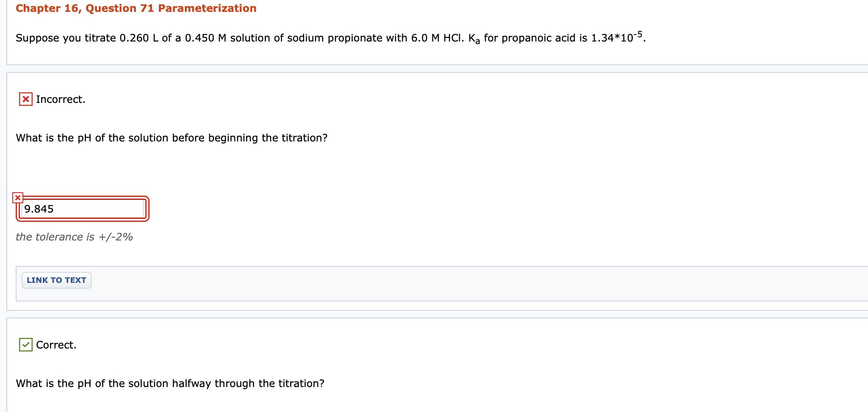The height and width of the screenshot is (412, 868).
Task: Click the tolerance is +/-2% note
Action: pyautogui.click(x=74, y=237)
